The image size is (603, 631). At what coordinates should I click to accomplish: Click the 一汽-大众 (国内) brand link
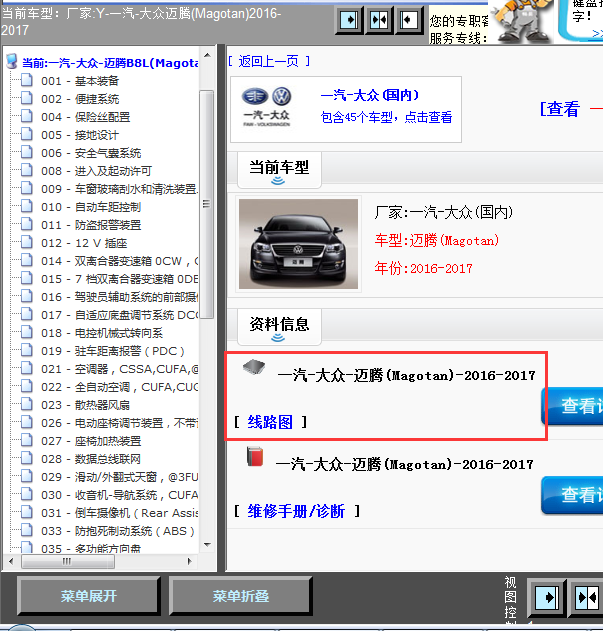(x=370, y=95)
